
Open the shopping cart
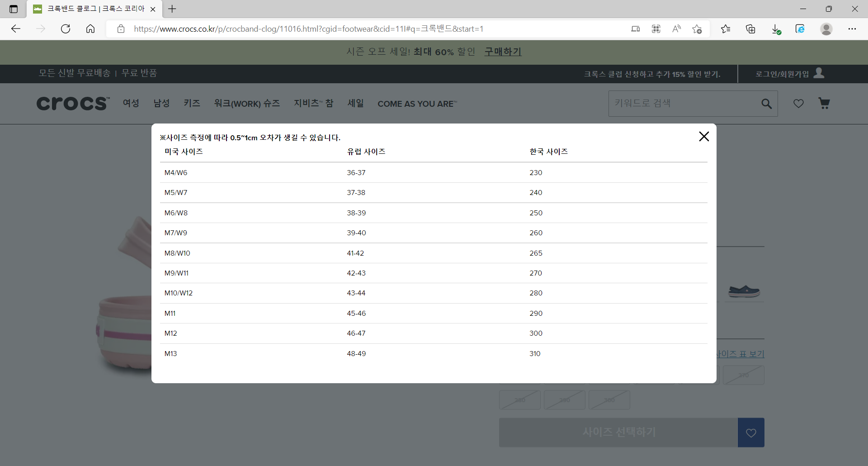coord(824,104)
